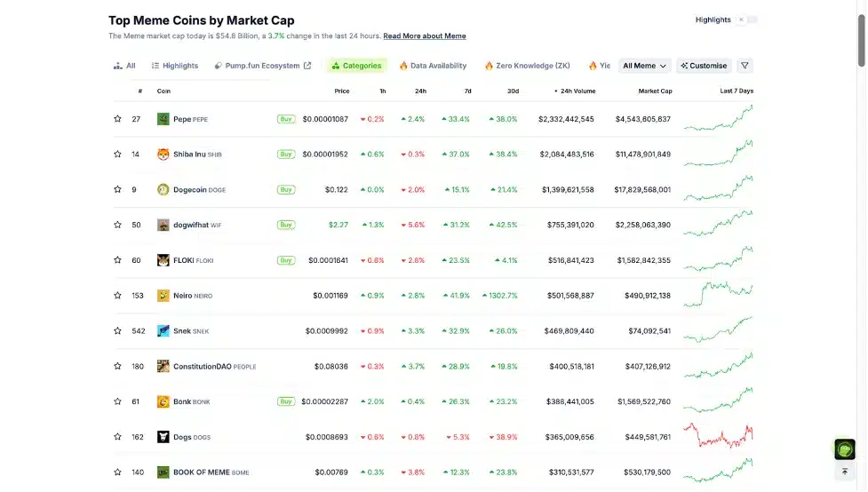Click the Buy button for Shiba Inu

point(286,155)
